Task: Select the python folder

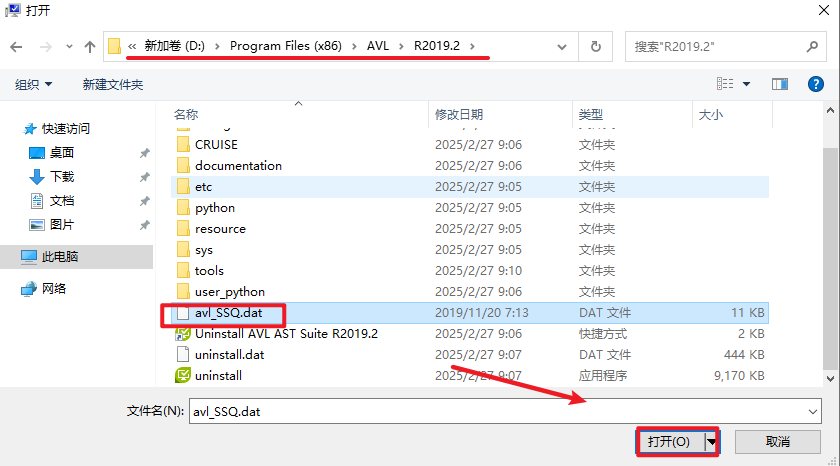Action: pos(470,208)
